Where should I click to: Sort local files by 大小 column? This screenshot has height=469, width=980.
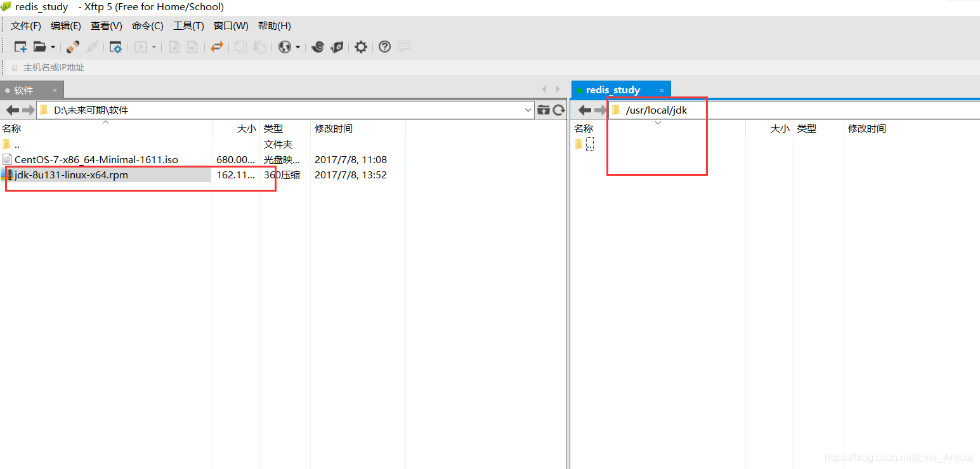click(x=236, y=128)
